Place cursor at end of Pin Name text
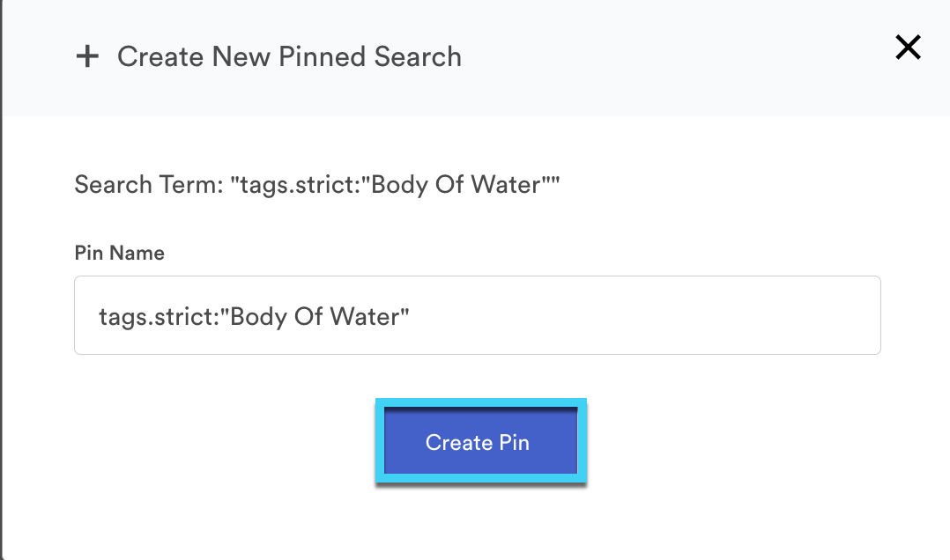 pyautogui.click(x=412, y=316)
